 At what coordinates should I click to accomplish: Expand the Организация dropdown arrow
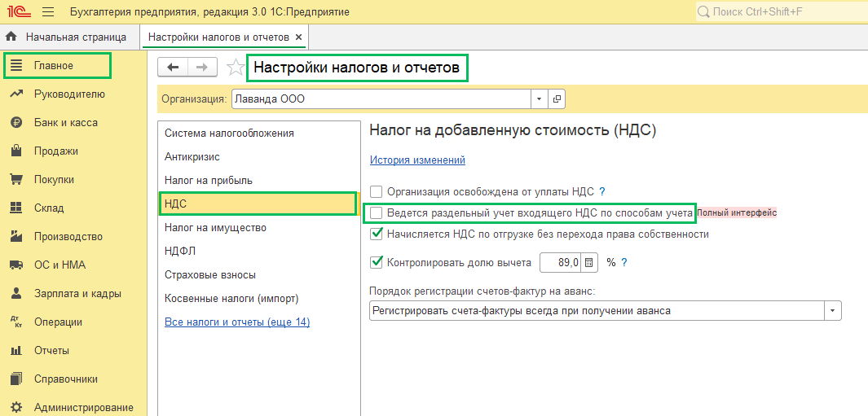point(540,99)
